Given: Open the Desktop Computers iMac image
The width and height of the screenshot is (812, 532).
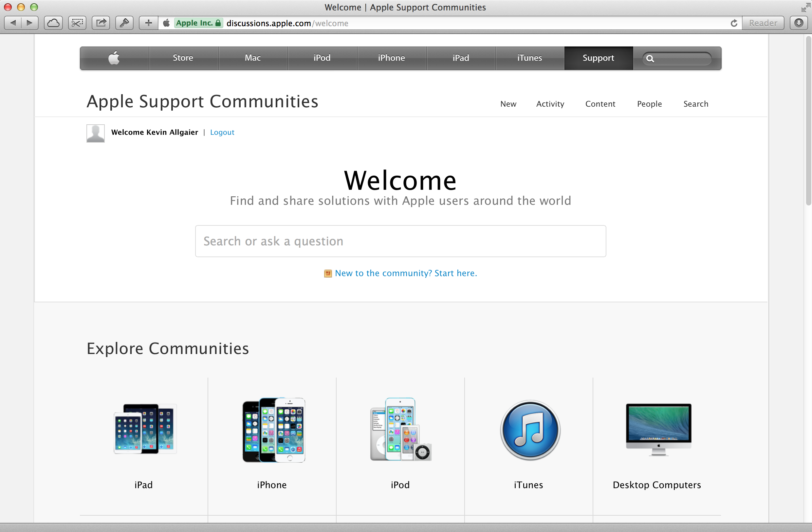Looking at the screenshot, I should click(x=658, y=430).
